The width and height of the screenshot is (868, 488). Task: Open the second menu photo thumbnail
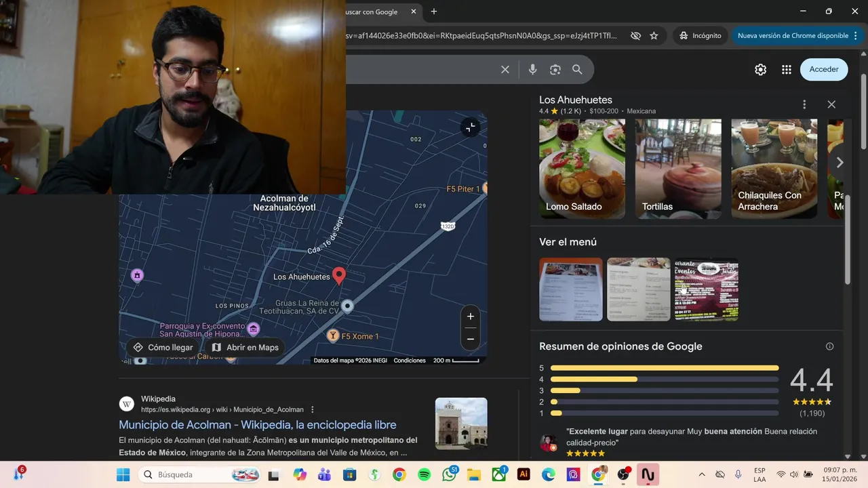point(638,289)
